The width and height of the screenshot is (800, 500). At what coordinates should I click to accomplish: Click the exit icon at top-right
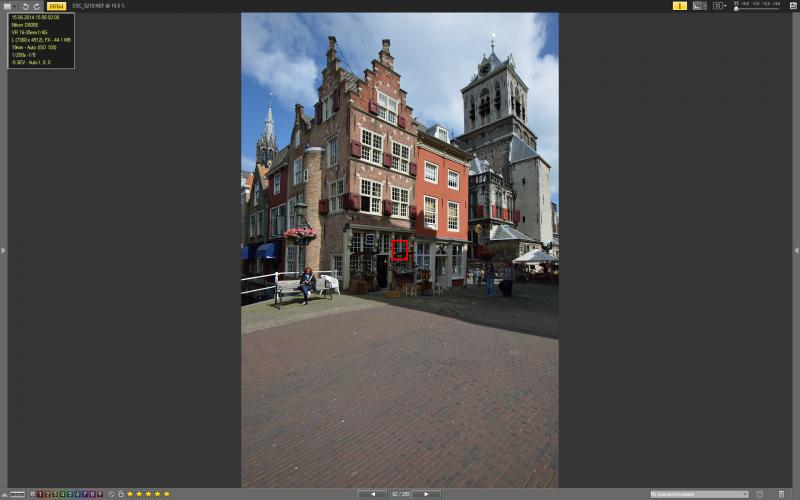[793, 6]
